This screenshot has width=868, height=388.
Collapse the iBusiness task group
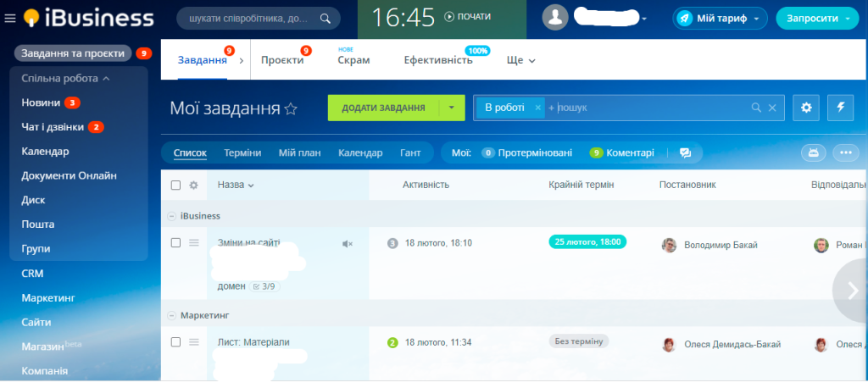click(x=171, y=216)
